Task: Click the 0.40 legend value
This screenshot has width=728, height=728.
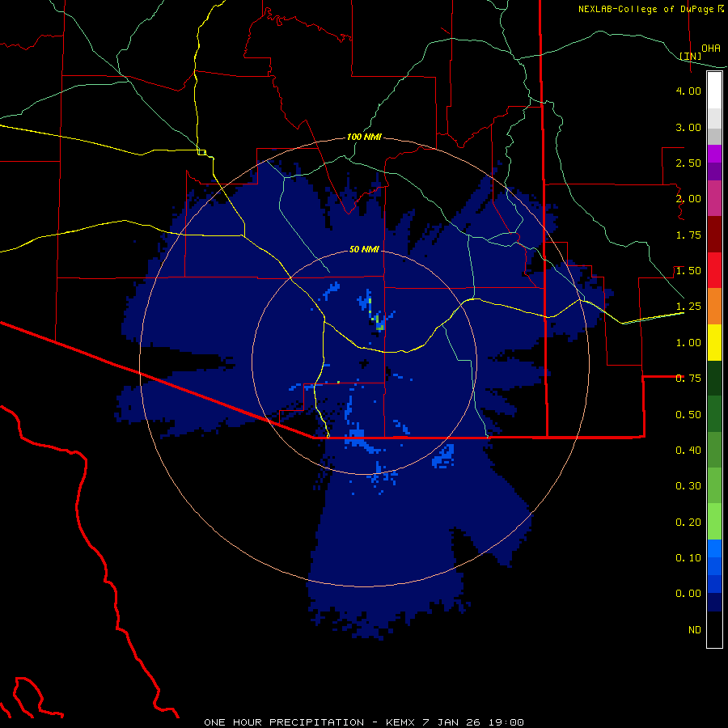Action: point(688,451)
